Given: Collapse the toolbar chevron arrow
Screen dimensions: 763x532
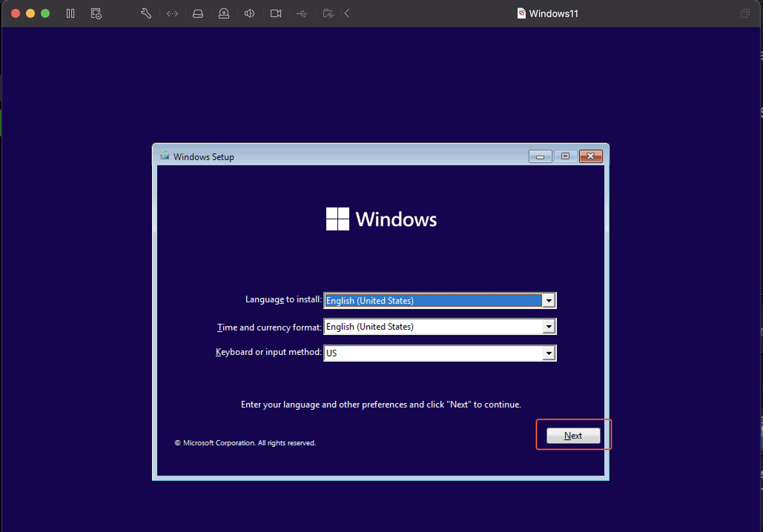Looking at the screenshot, I should pos(347,14).
